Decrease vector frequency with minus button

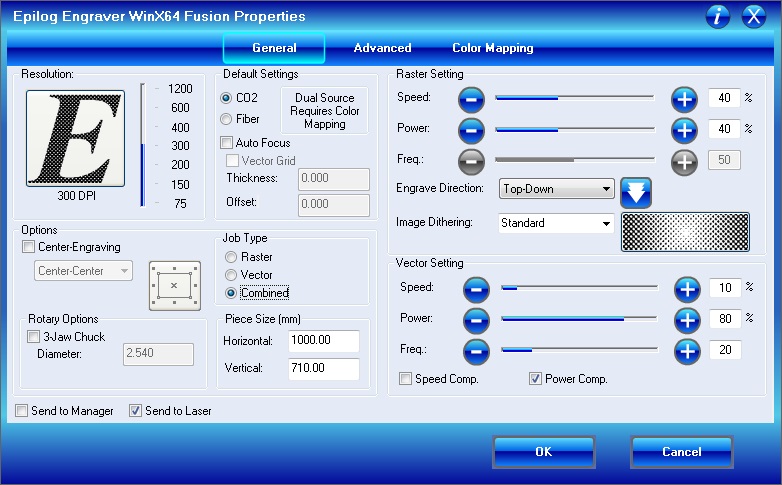tap(476, 352)
